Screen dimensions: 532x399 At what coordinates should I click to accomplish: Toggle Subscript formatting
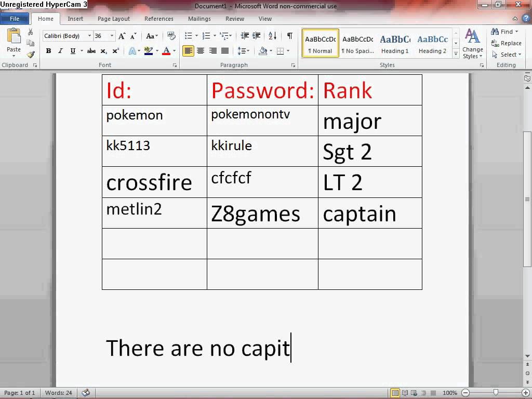[x=104, y=51]
